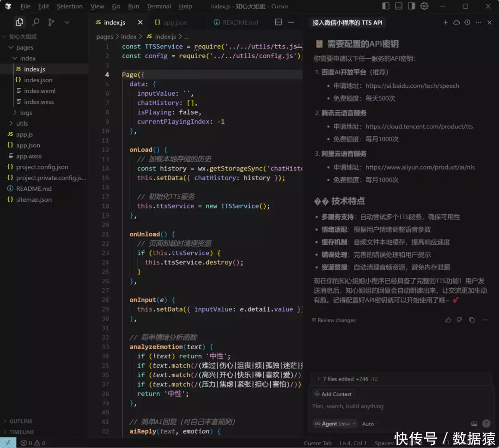Click the remote window status bar icon

click(8, 442)
